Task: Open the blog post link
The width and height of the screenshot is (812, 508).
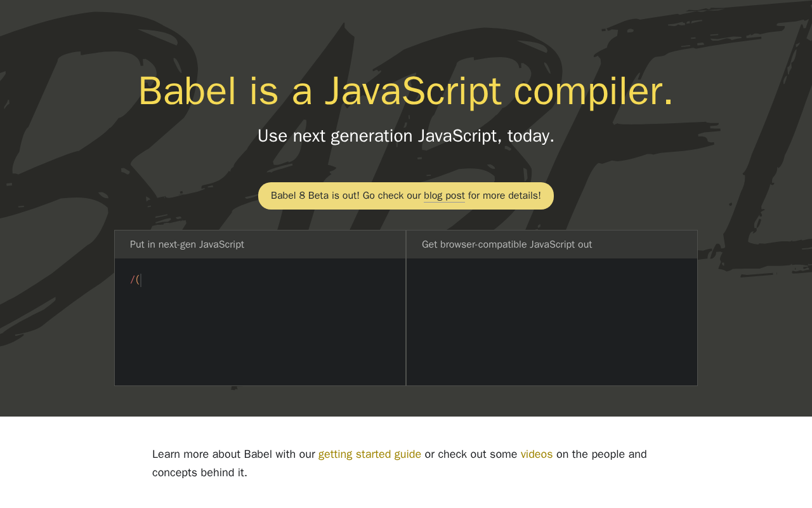Action: point(444,196)
